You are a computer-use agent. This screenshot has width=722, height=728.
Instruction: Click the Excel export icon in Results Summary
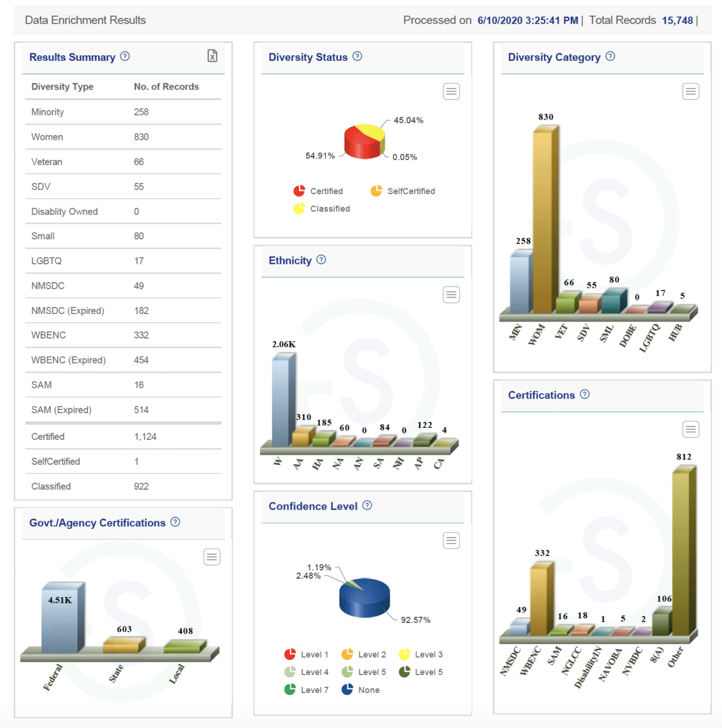(212, 56)
